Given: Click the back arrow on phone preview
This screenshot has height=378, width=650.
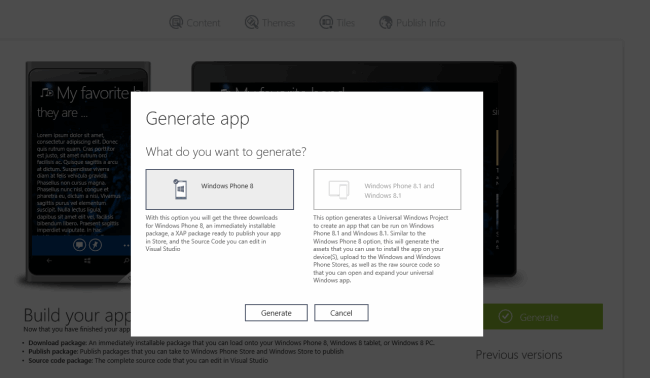Looking at the screenshot, I should (49, 261).
